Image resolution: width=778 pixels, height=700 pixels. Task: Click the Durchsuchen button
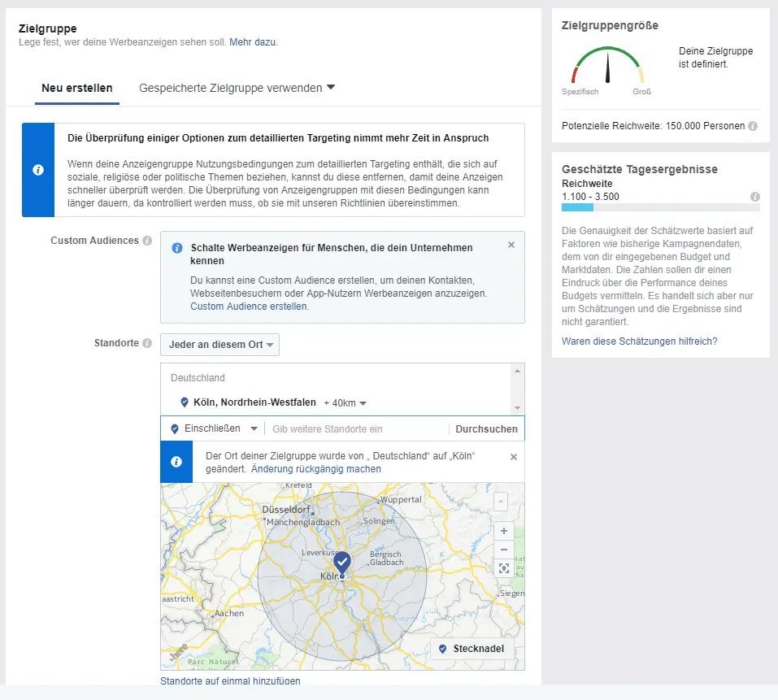click(x=486, y=429)
